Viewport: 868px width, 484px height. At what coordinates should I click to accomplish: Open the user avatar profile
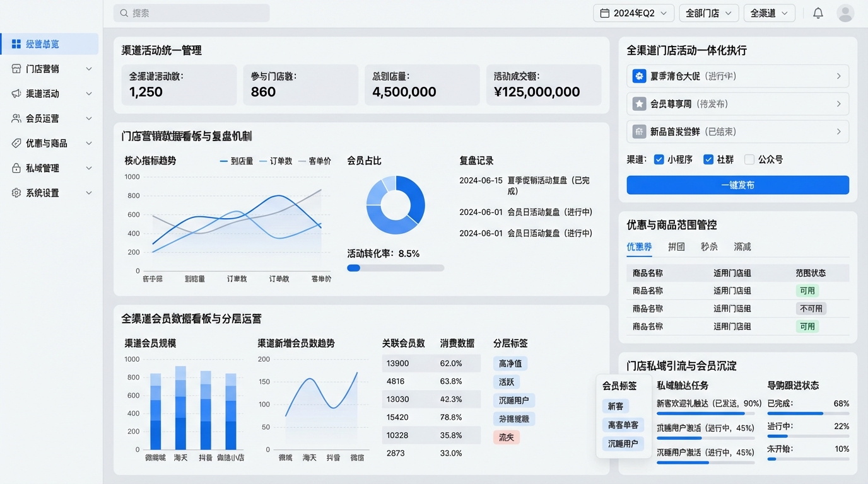coord(845,13)
